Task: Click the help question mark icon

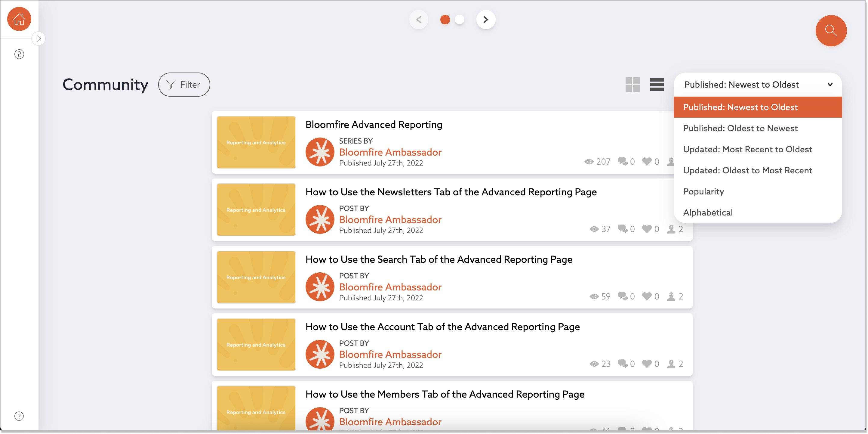Action: click(19, 416)
